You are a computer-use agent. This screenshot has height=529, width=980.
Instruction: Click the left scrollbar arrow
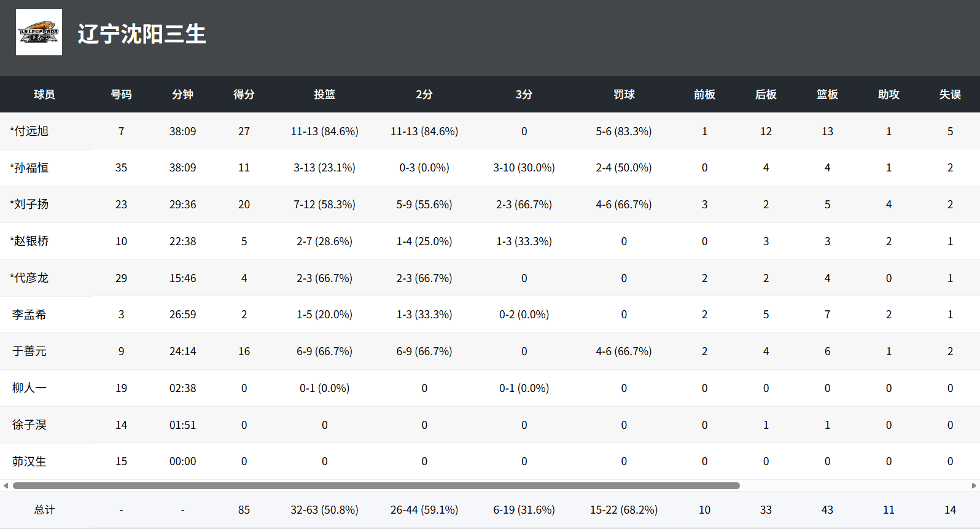tap(6, 485)
